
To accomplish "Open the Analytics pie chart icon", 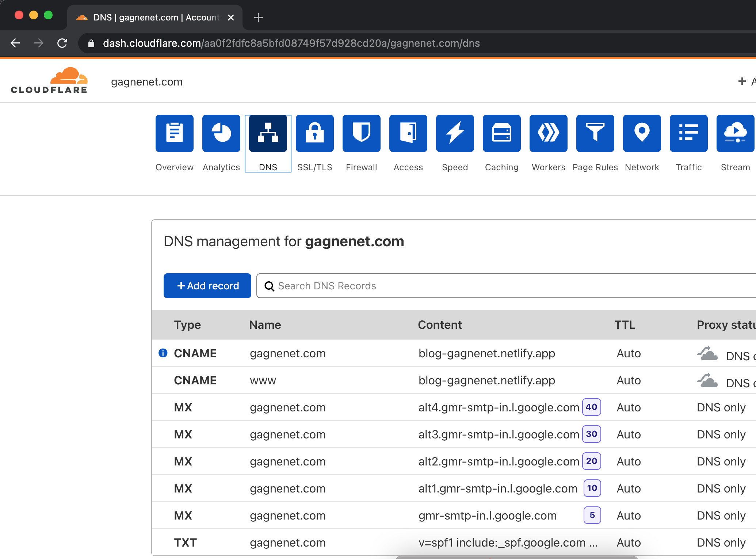I will pos(221,133).
